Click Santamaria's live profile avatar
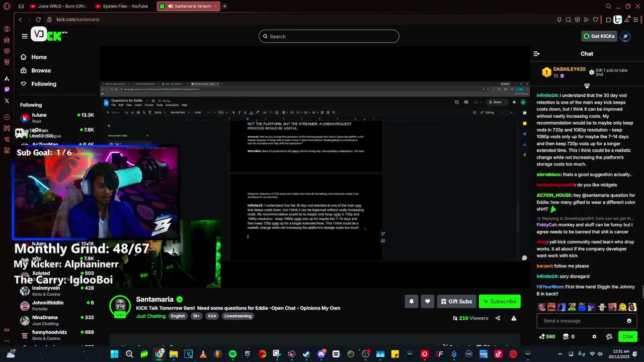The image size is (644, 362). pyautogui.click(x=120, y=306)
